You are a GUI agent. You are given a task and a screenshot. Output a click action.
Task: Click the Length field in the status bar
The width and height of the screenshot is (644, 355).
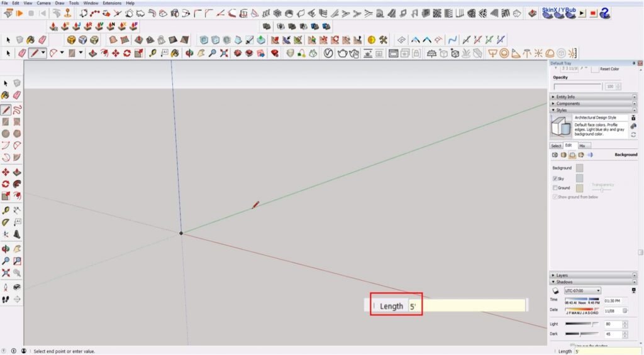pyautogui.click(x=608, y=351)
